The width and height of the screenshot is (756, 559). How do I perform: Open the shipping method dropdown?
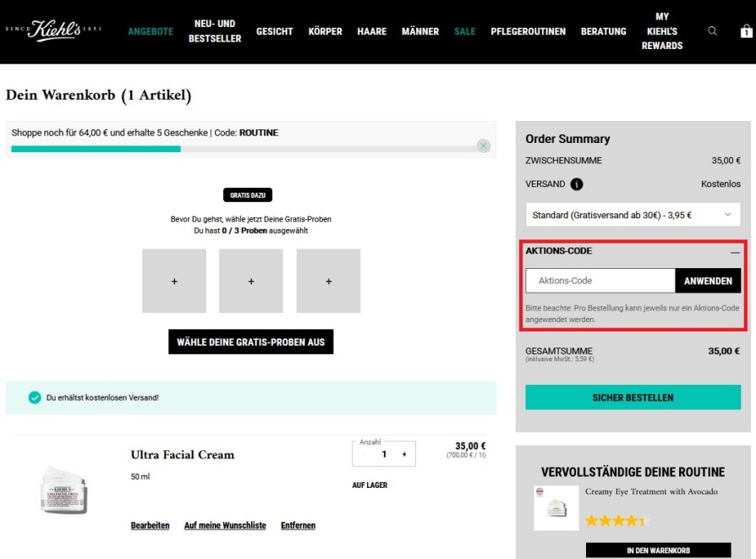pyautogui.click(x=632, y=215)
